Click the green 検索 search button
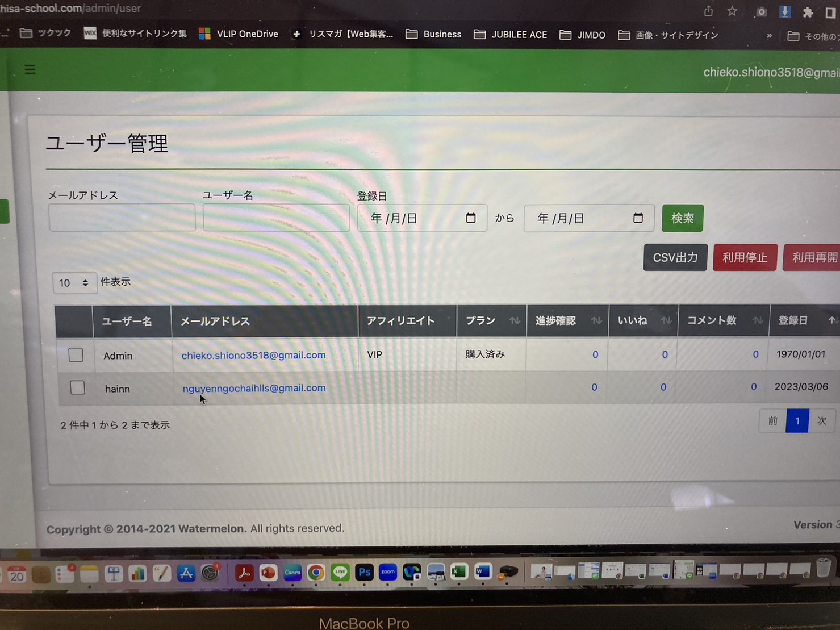This screenshot has width=840, height=630. coord(683,218)
